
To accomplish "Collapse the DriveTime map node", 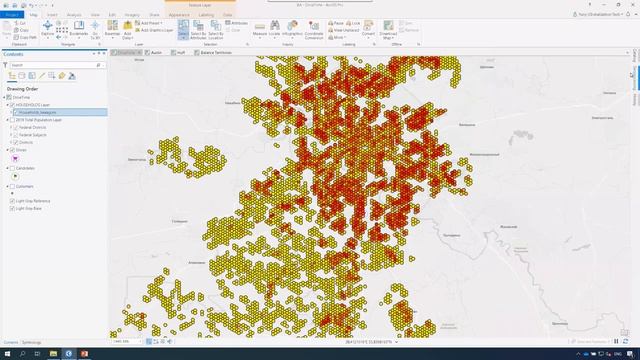I will coord(4,98).
